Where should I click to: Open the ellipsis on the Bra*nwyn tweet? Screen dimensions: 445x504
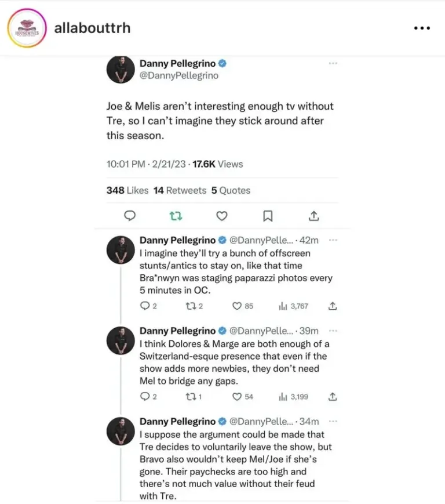click(x=333, y=239)
